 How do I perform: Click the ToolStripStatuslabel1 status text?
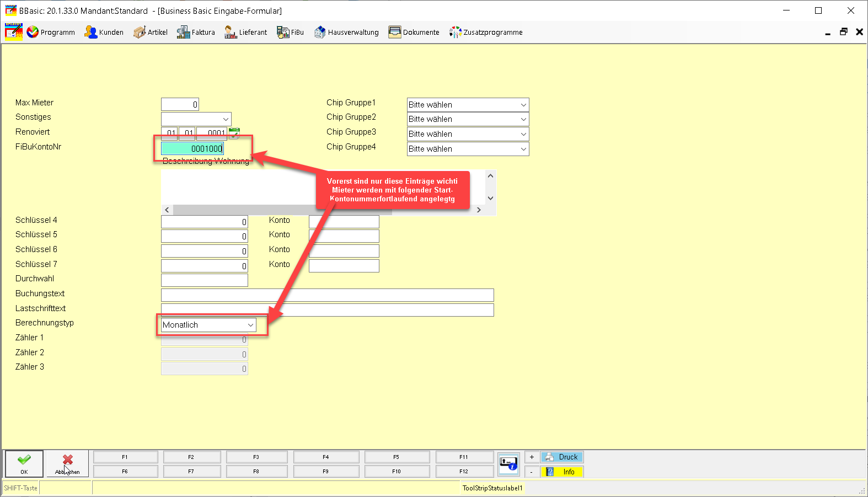click(x=492, y=488)
